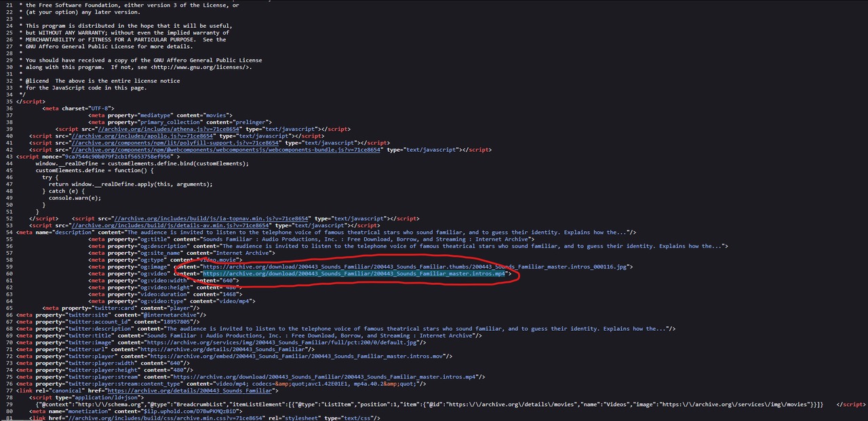The image size is (868, 421).
Task: Click the og:title meta tag line
Action: click(x=312, y=239)
